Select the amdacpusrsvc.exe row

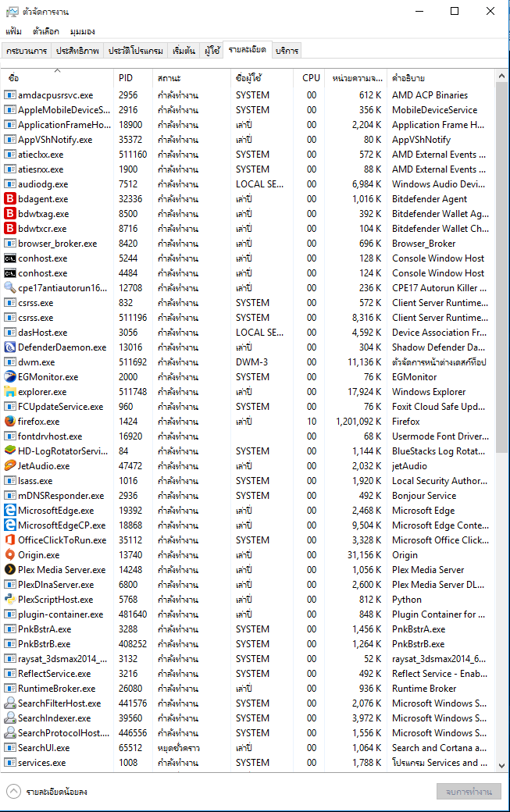coord(248,95)
